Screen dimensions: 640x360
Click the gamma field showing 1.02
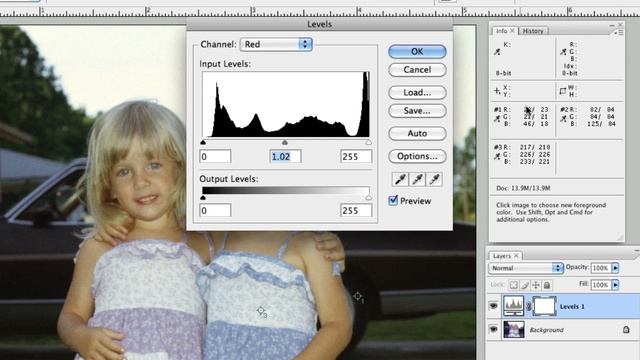[x=285, y=156]
